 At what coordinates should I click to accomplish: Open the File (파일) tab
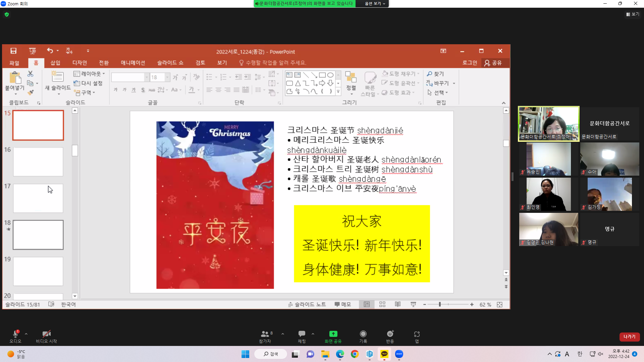[x=14, y=63]
